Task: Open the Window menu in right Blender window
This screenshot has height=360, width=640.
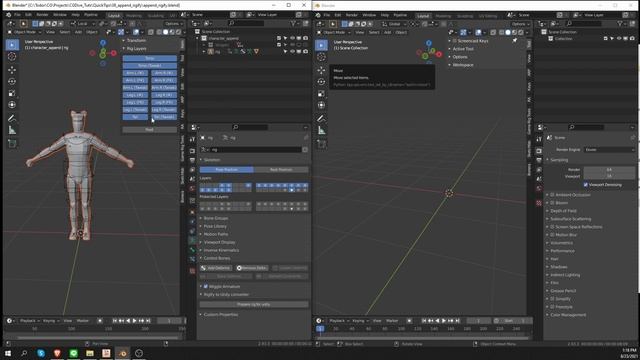Action: click(369, 15)
